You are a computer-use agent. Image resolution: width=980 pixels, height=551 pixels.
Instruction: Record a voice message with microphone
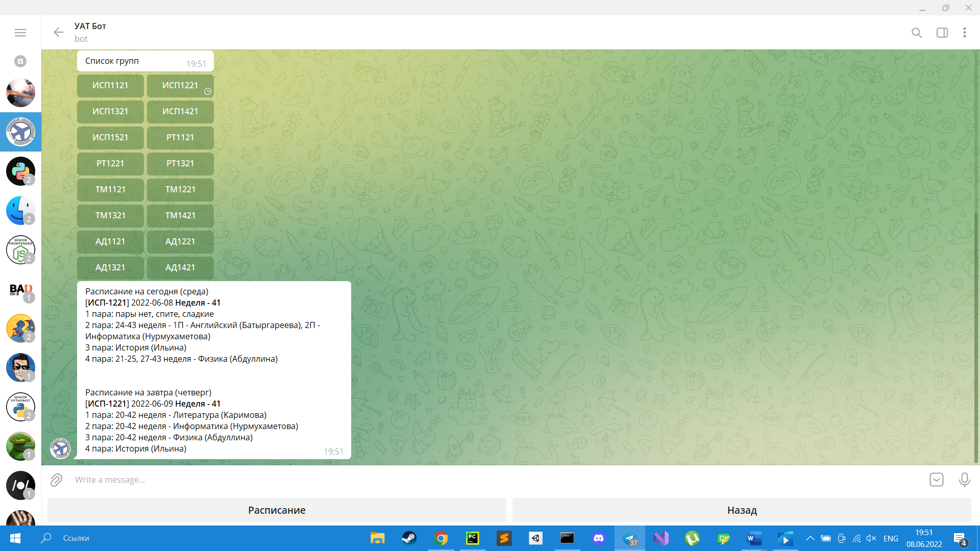pos(964,480)
